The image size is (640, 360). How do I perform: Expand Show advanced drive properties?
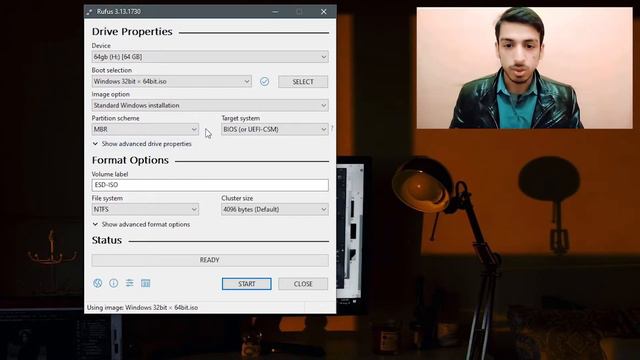[142, 144]
